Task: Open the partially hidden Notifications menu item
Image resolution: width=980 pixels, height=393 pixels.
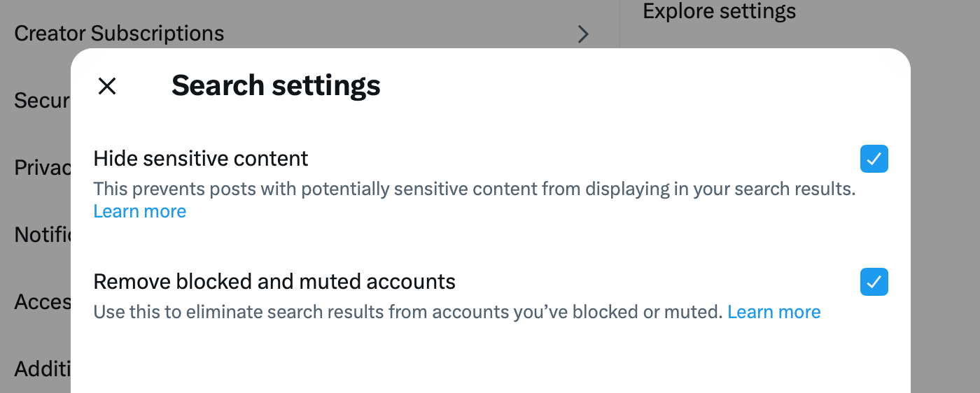Action: click(42, 234)
